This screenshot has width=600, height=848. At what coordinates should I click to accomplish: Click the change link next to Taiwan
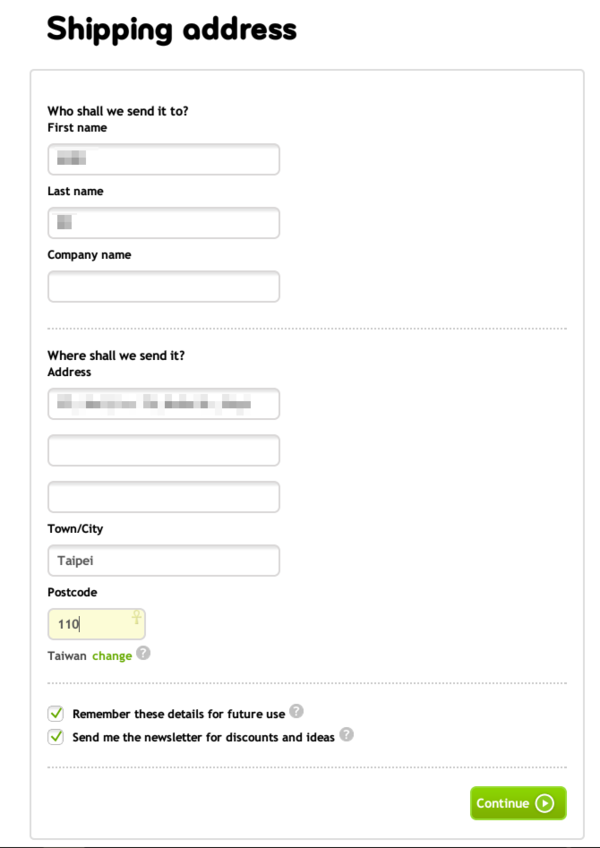coord(112,656)
